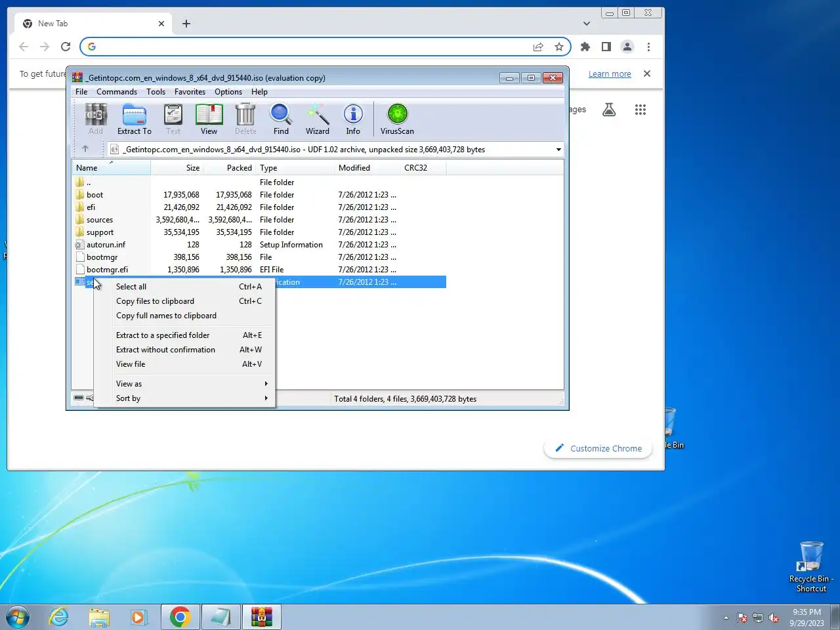Launch the Wizard wand icon

click(318, 119)
